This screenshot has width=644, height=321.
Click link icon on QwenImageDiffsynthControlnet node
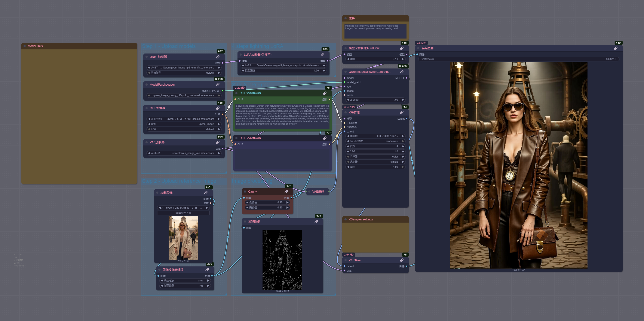(x=402, y=72)
